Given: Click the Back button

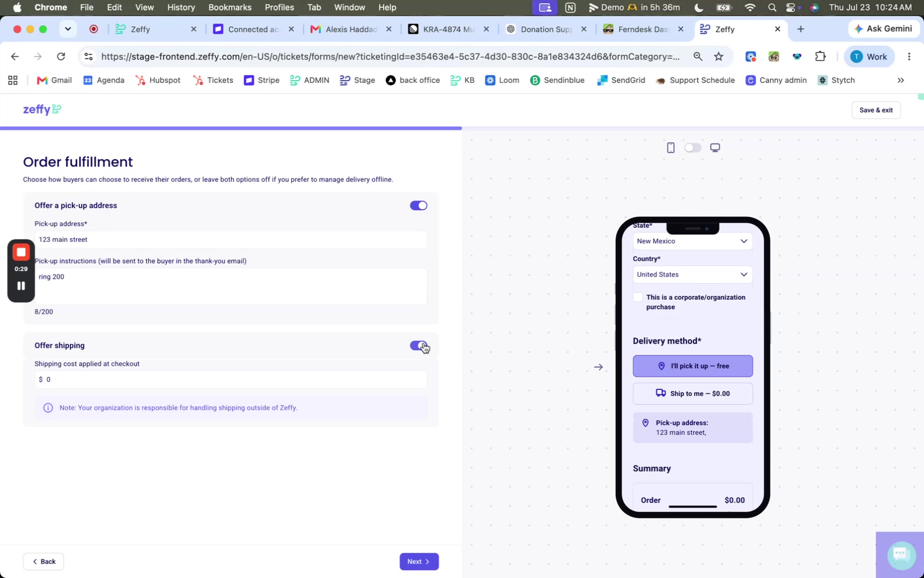Looking at the screenshot, I should tap(43, 561).
